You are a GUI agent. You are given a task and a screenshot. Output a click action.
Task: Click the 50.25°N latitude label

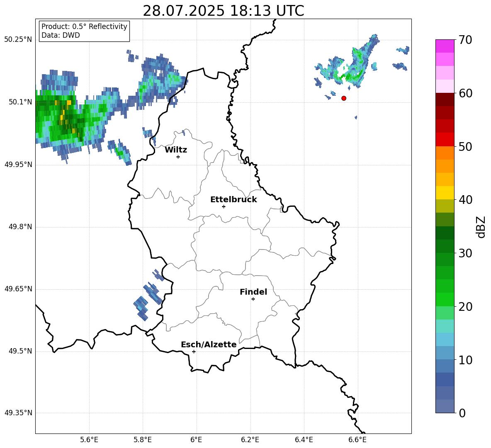(x=18, y=40)
